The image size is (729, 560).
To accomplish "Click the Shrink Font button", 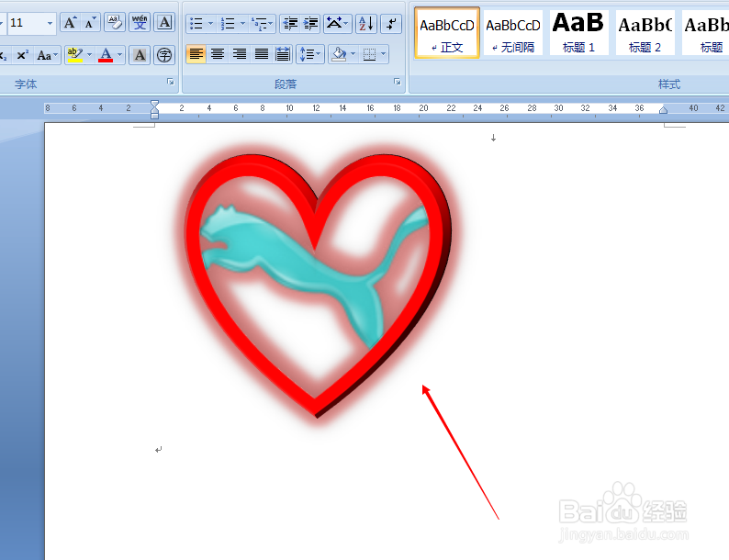I will [x=90, y=23].
